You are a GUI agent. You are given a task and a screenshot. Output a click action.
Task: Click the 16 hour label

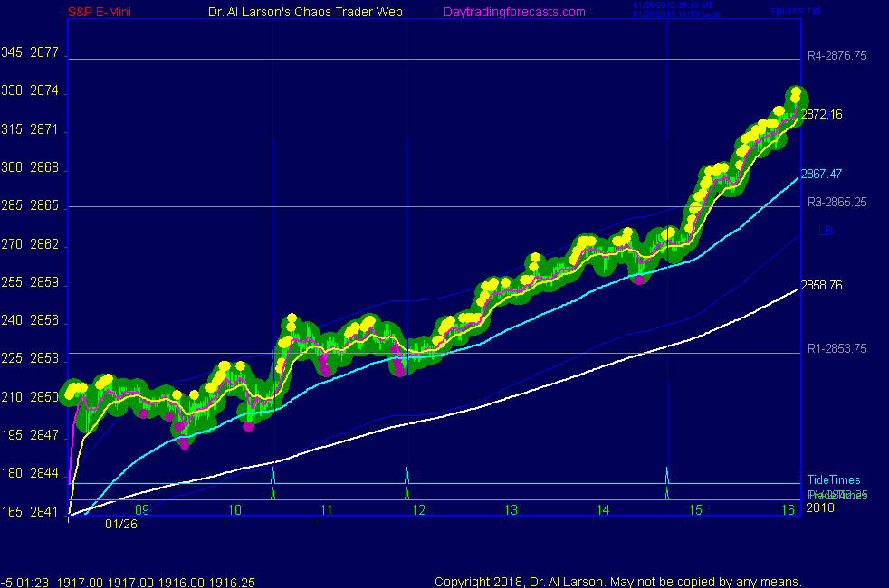pyautogui.click(x=789, y=510)
